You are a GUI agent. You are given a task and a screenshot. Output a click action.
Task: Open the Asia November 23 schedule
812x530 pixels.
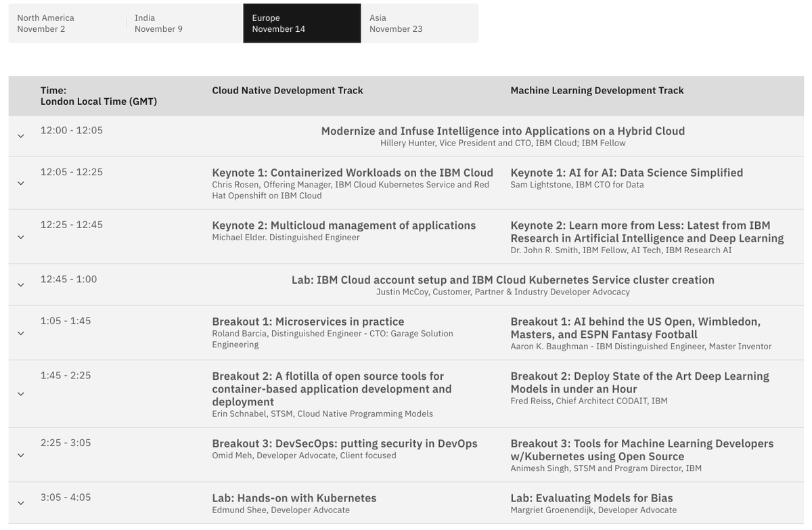coord(396,21)
